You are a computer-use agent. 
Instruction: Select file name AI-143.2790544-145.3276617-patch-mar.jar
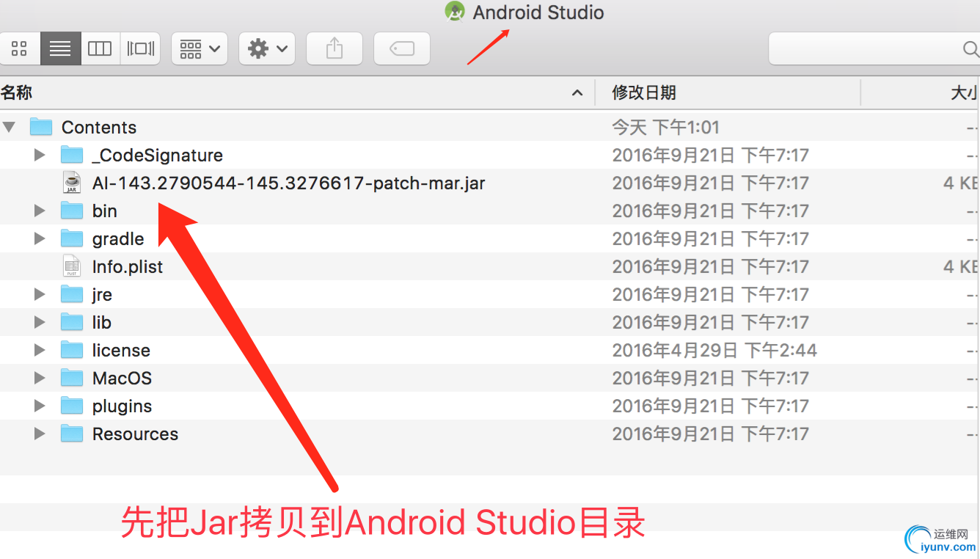tap(289, 183)
